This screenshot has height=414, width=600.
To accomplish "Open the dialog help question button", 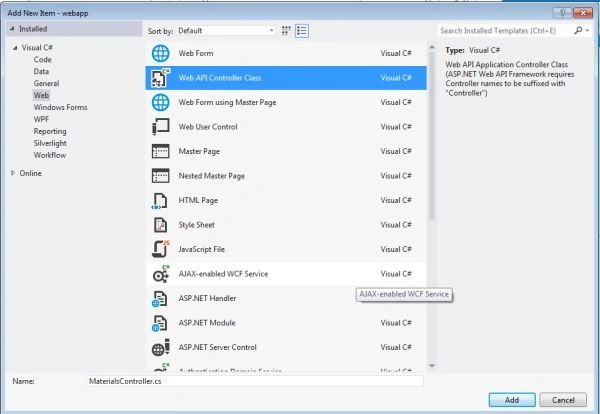I will [x=562, y=13].
